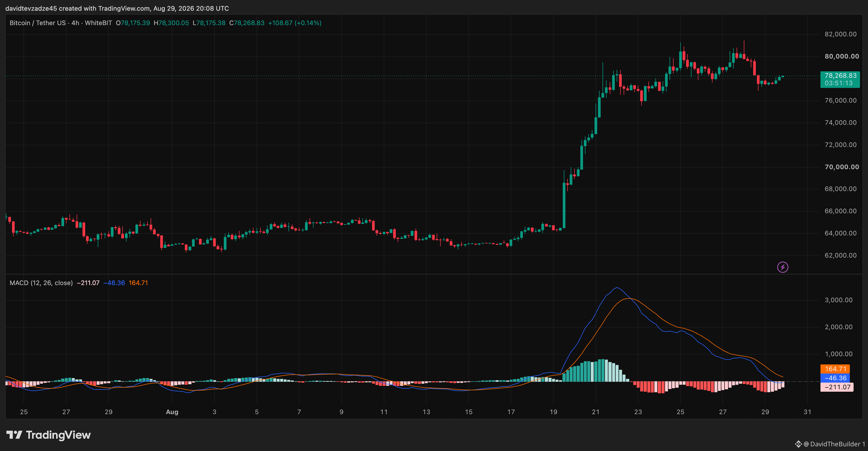Click the 68,000.00 price axis label
The height and width of the screenshot is (451, 868).
click(x=840, y=189)
